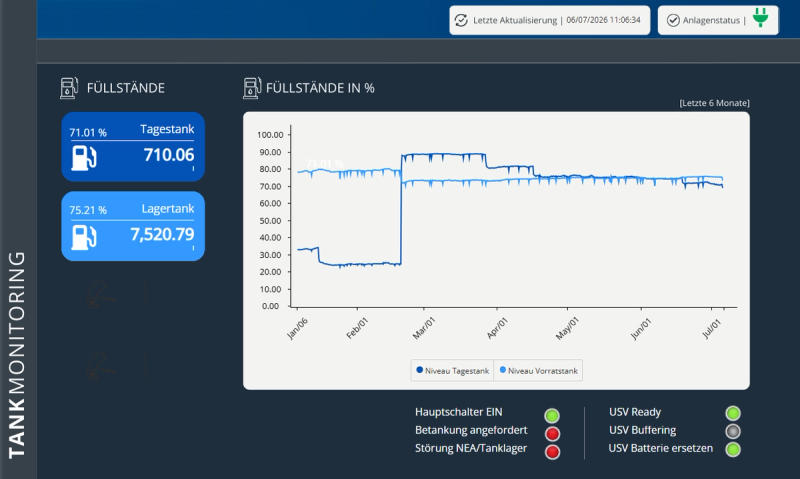Open the Letzte Aktualisierung timestamp button
Image resolution: width=800 pixels, height=479 pixels.
[x=549, y=20]
